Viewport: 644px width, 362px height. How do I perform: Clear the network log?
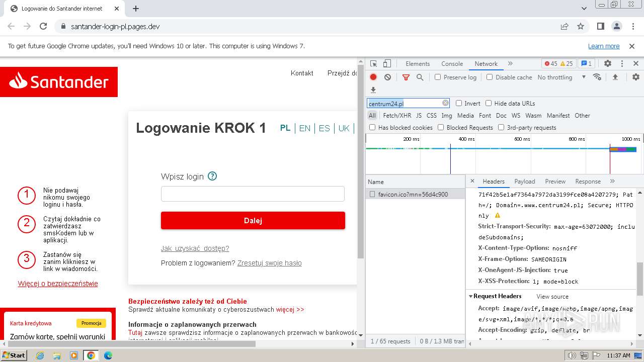[387, 77]
